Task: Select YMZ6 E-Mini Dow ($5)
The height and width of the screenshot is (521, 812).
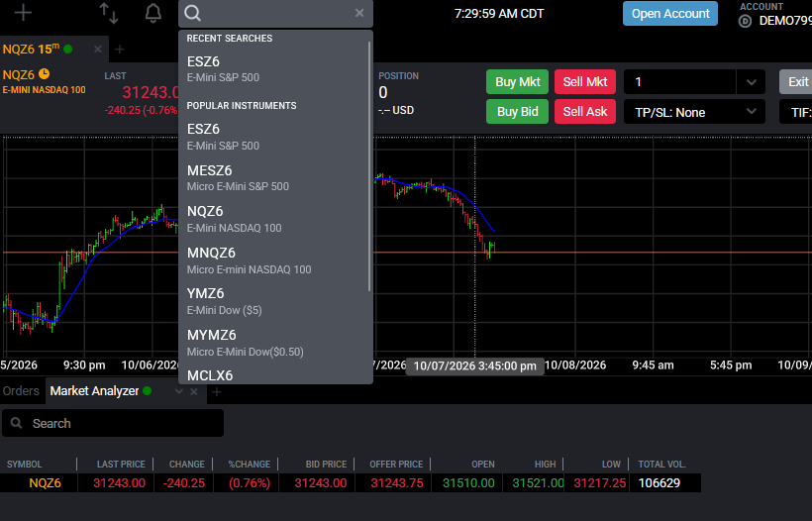Action: [x=274, y=301]
